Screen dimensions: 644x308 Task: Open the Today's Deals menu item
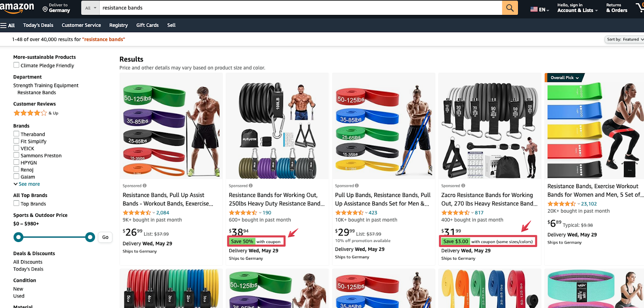pos(38,25)
